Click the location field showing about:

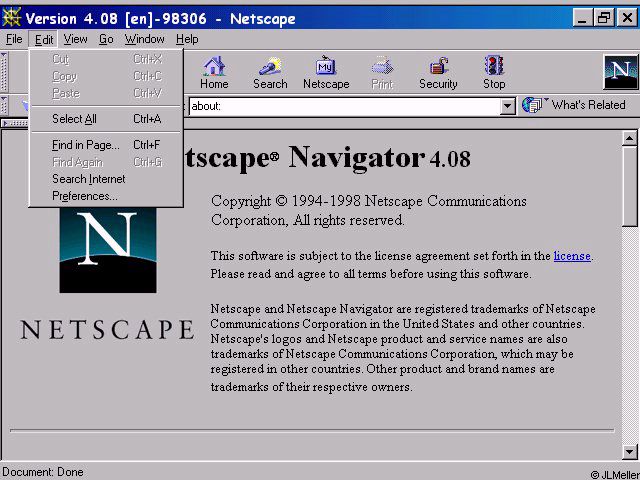pos(344,107)
